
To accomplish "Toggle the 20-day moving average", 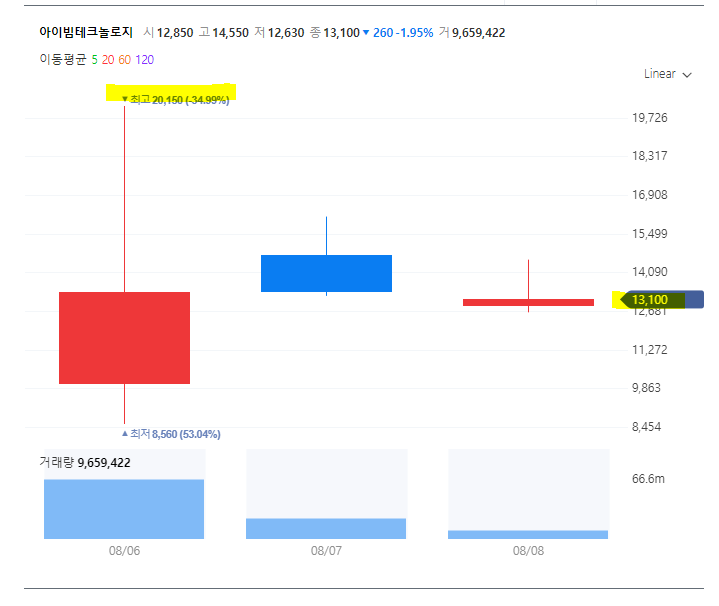I will pyautogui.click(x=108, y=60).
